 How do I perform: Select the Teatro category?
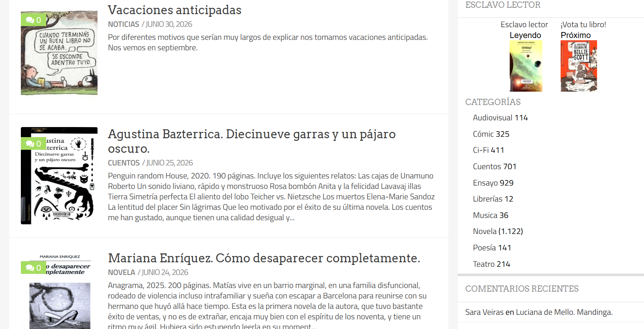click(x=484, y=264)
